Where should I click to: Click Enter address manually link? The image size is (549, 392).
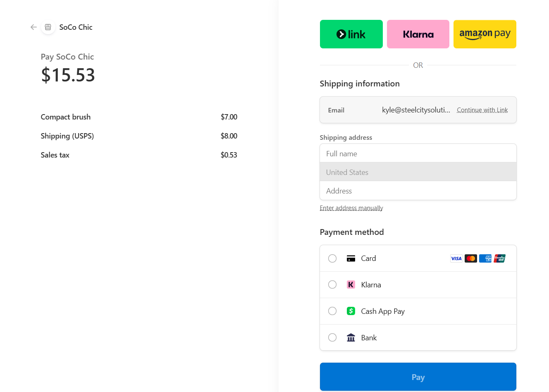(351, 208)
